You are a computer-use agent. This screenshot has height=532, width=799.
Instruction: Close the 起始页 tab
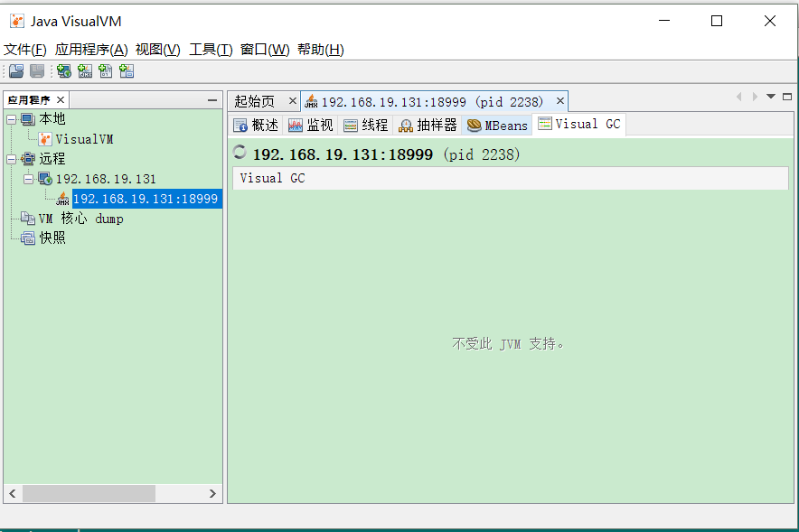coord(293,101)
